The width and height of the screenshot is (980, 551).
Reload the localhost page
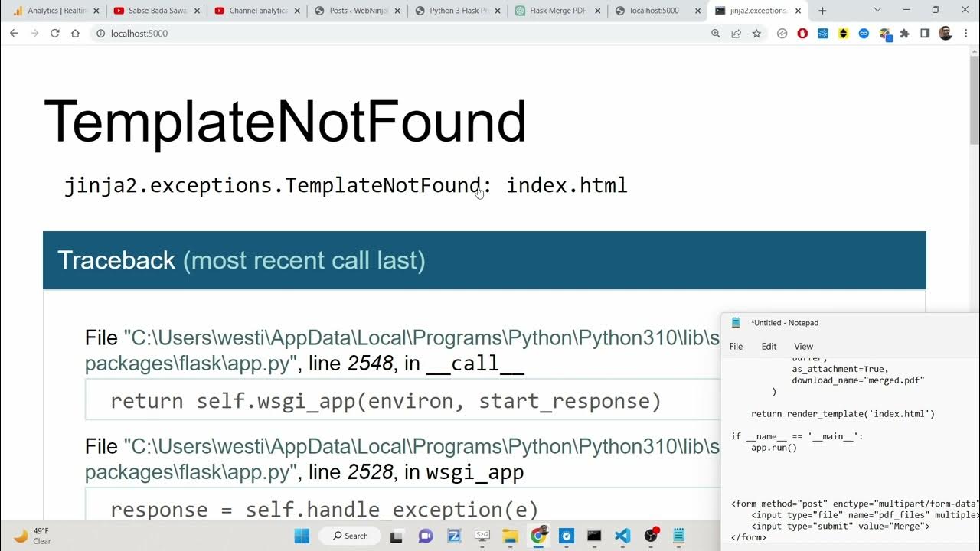pos(54,34)
